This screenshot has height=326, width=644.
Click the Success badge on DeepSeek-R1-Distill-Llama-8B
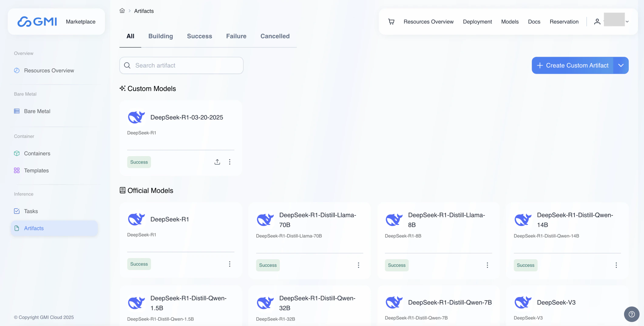click(x=397, y=265)
